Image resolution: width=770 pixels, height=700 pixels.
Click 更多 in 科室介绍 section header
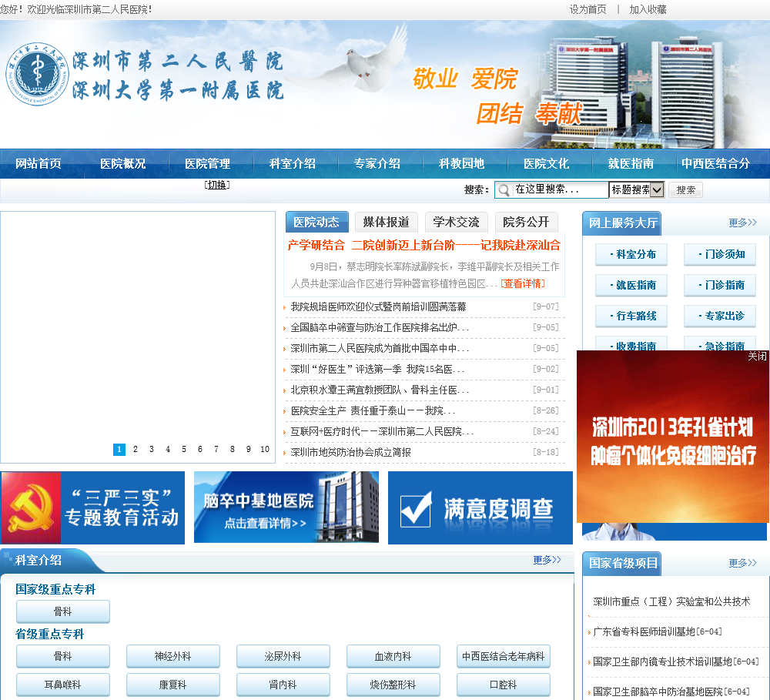click(547, 560)
